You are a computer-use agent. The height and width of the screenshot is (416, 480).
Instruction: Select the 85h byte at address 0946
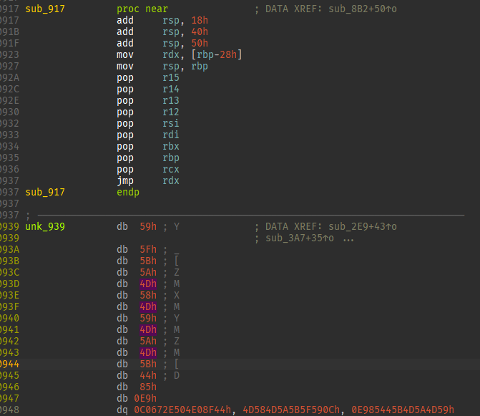click(x=148, y=387)
